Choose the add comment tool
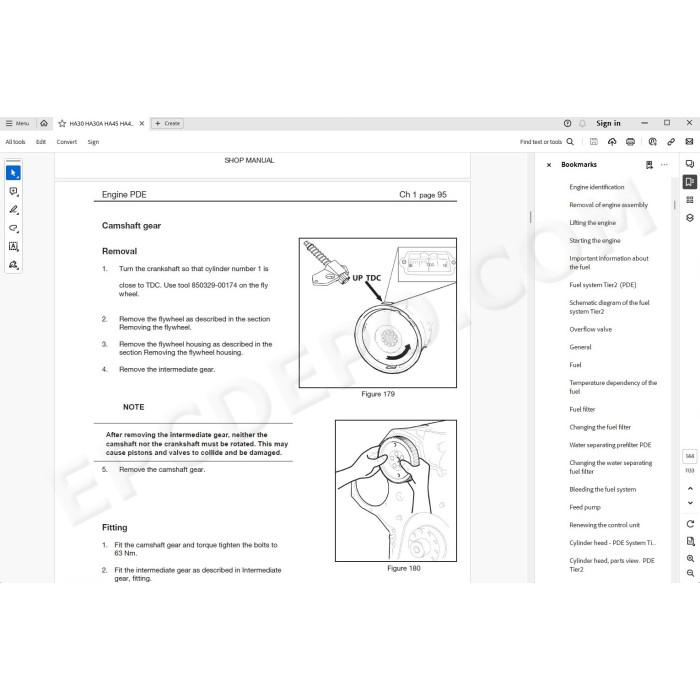Image resolution: width=700 pixels, height=700 pixels. click(13, 192)
